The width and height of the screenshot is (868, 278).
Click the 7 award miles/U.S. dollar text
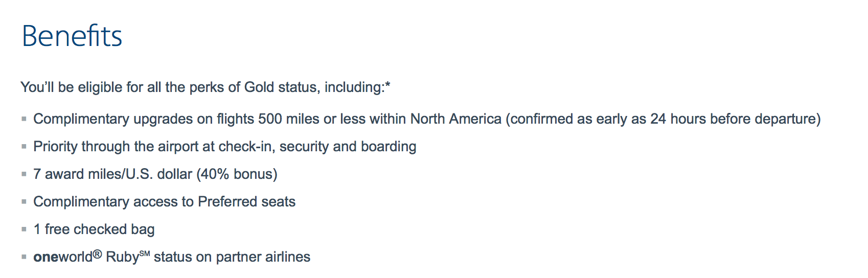[x=112, y=174]
